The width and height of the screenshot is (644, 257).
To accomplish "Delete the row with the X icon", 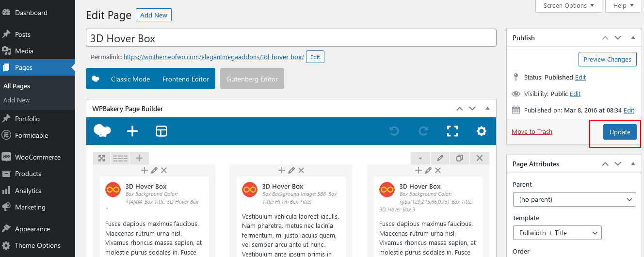I will (x=480, y=158).
